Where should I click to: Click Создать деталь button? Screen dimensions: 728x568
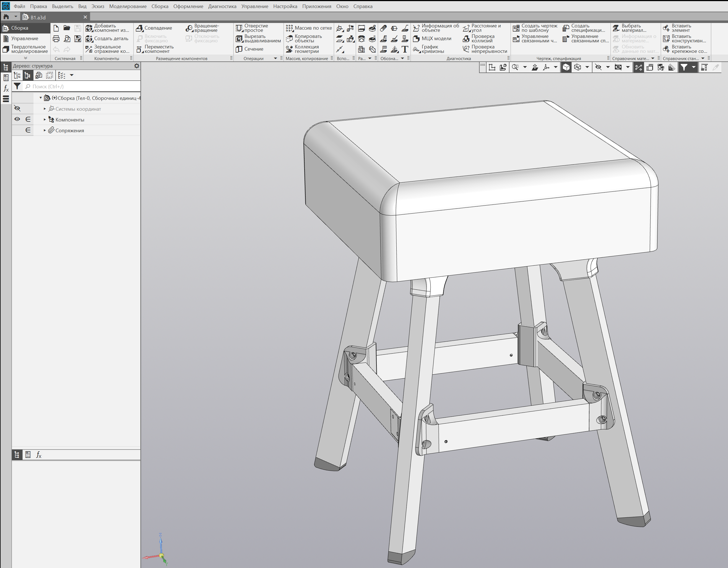coord(107,39)
